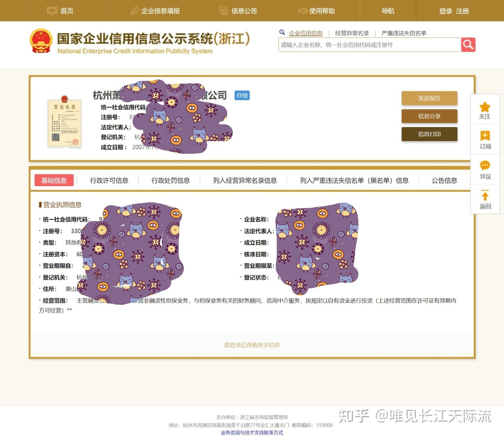Click the 营业期限至 label
The width and height of the screenshot is (504, 436).
point(259,266)
